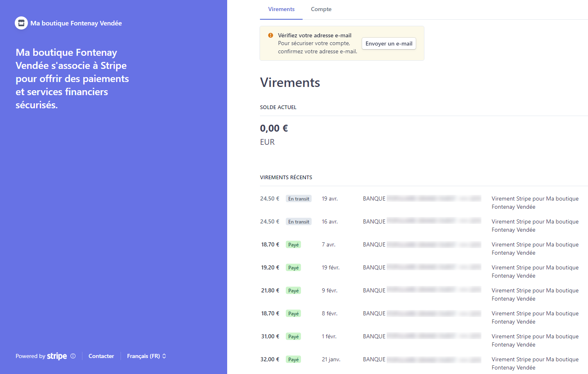Image resolution: width=588 pixels, height=374 pixels.
Task: Click Payé badge on 7 avr. row
Action: pos(294,244)
